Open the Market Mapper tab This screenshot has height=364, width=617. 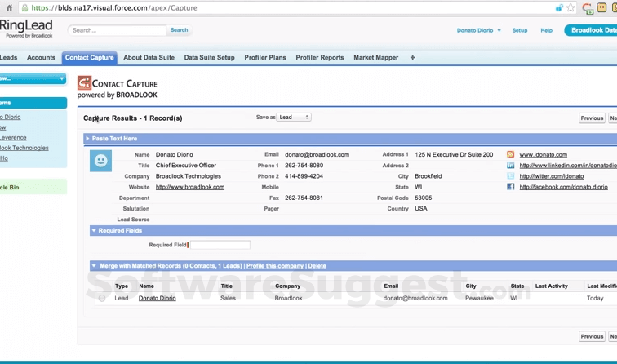[x=375, y=58]
